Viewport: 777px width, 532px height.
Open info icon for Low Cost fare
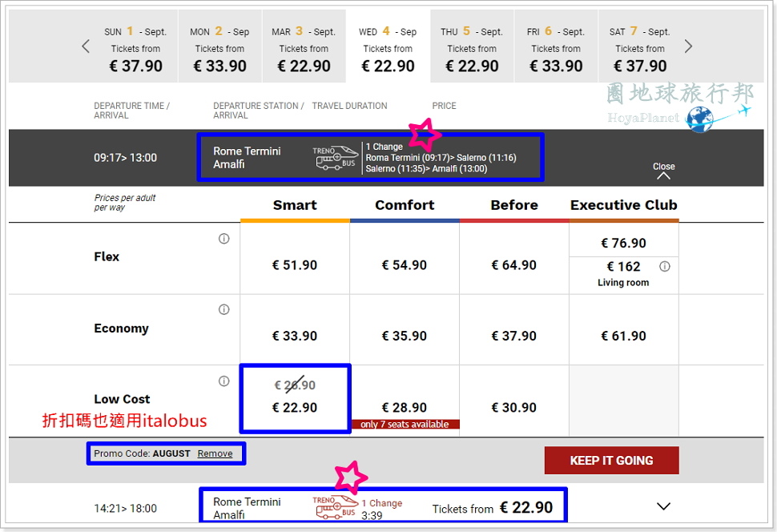click(x=224, y=381)
